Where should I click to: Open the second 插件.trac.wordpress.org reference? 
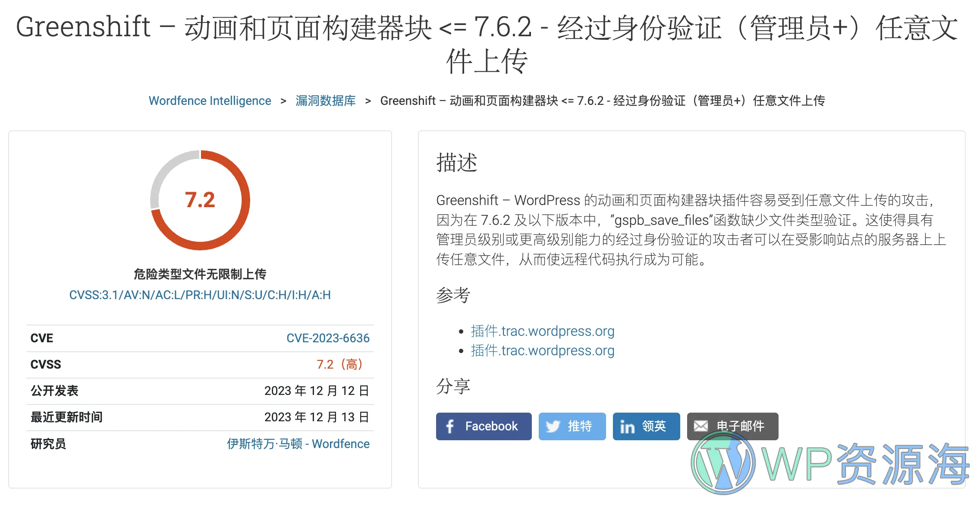[543, 350]
